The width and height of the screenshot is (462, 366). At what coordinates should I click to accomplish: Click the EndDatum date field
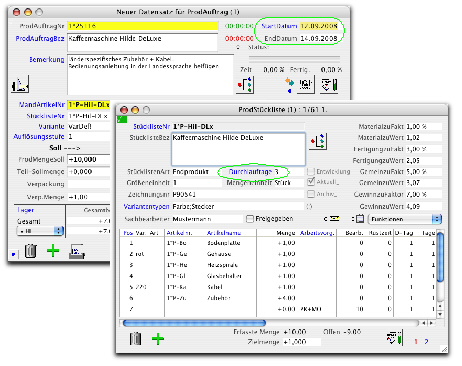tap(319, 38)
